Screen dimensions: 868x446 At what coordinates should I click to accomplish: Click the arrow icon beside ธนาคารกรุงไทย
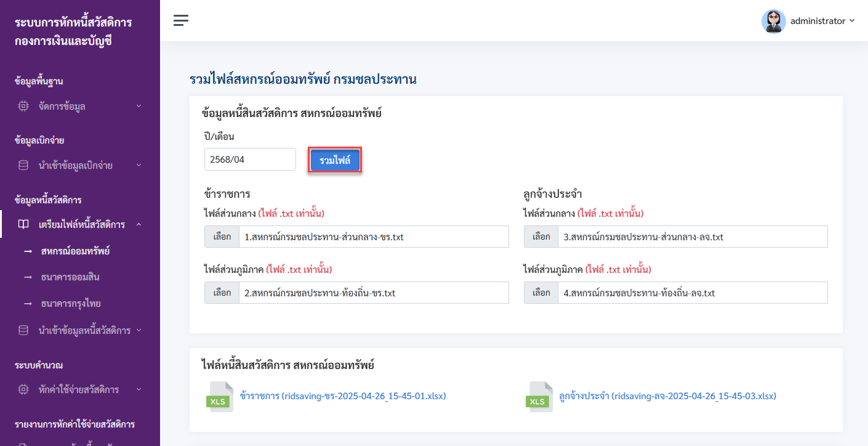28,304
